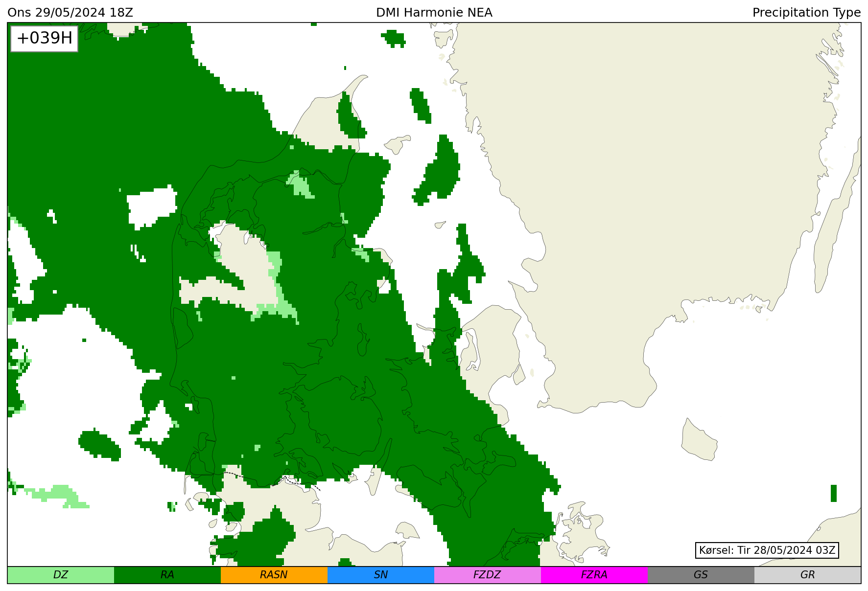The width and height of the screenshot is (868, 591).
Task: Click the GR light grey legend swatch
Action: (808, 575)
